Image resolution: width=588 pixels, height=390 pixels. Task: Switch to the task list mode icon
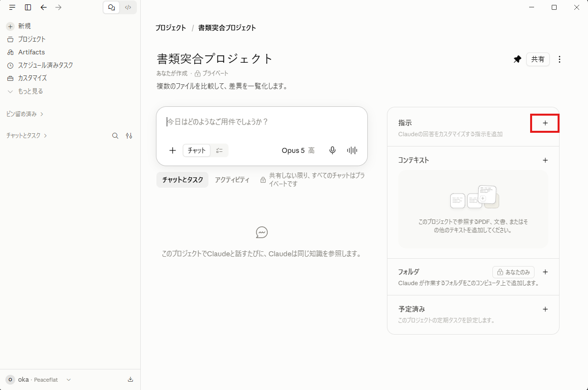pyautogui.click(x=219, y=150)
